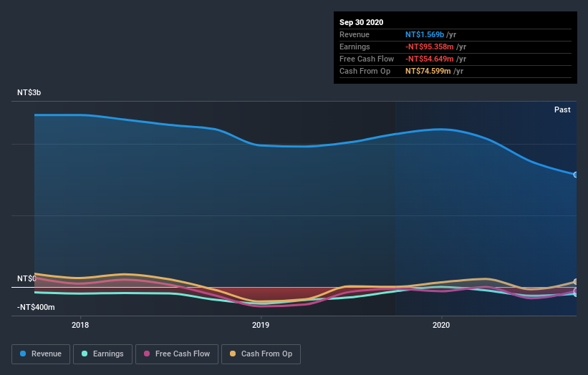Toggle the Cash From Op legend button
Screen dimensions: 588x375
click(261, 354)
